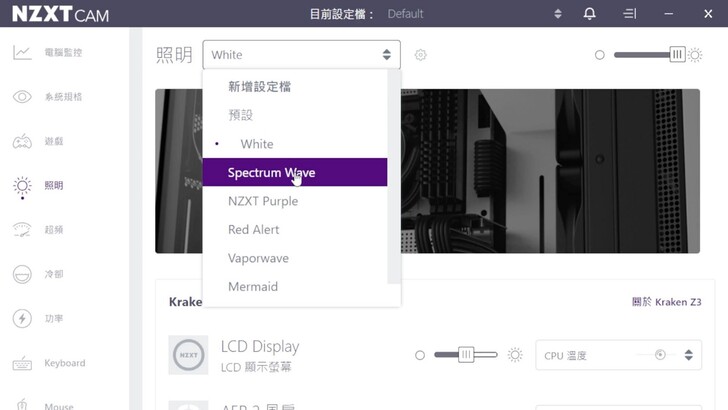
Task: Go to 照明 lighting section label
Action: coord(54,185)
